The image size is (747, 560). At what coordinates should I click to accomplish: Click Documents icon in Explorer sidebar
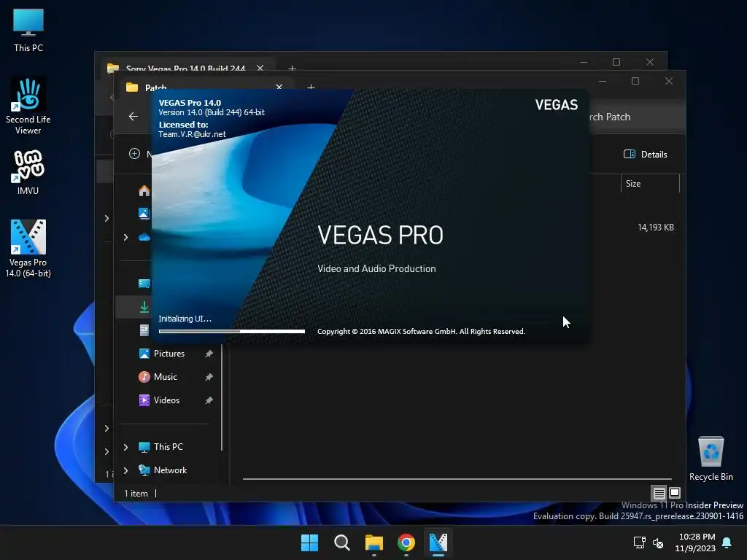pos(144,330)
